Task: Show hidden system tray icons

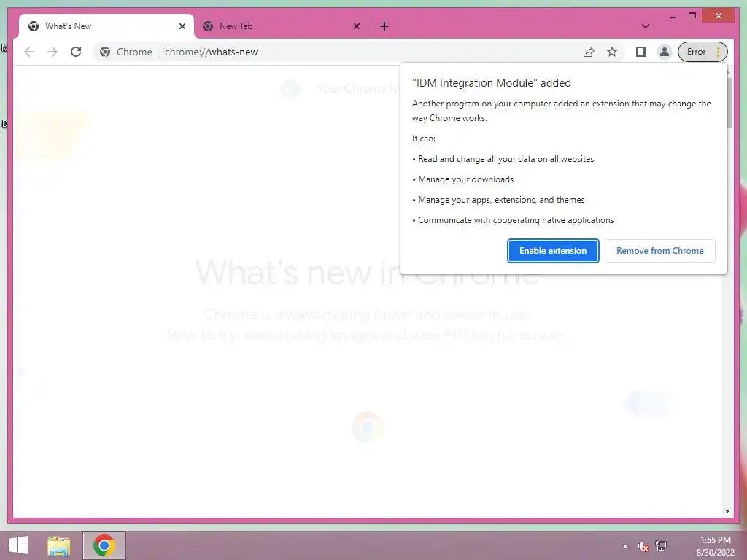Action: click(x=625, y=546)
